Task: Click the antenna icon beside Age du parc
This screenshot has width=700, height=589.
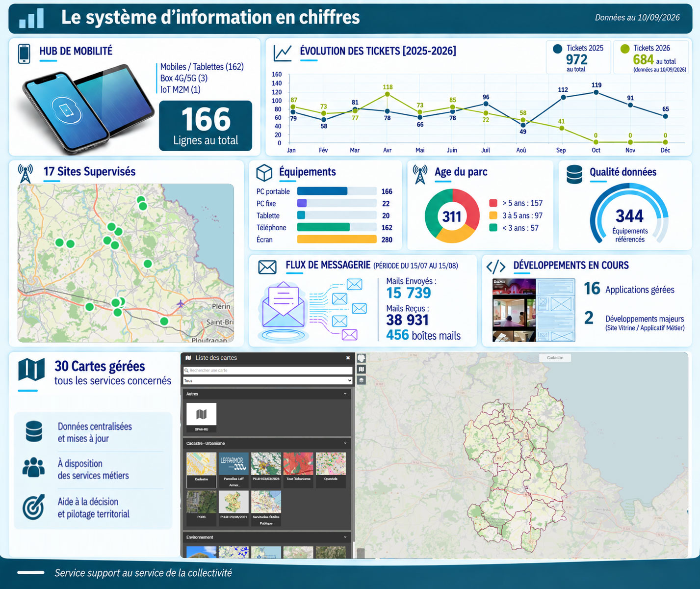Action: (x=420, y=174)
